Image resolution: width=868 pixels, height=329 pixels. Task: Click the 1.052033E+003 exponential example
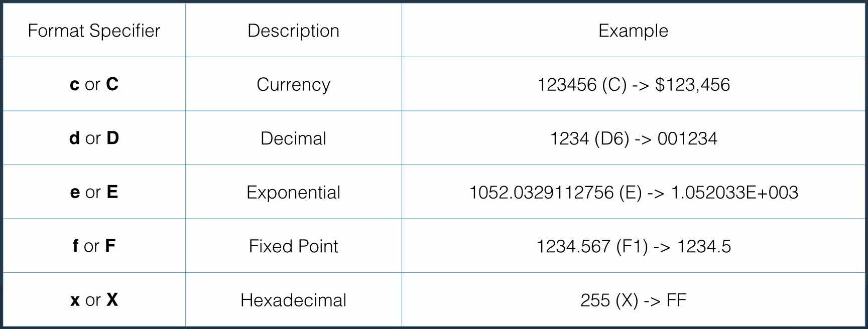[734, 193]
